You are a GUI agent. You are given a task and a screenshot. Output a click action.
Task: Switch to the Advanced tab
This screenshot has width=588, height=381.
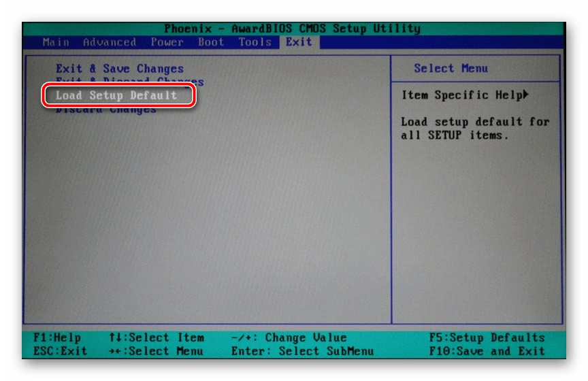pos(109,42)
